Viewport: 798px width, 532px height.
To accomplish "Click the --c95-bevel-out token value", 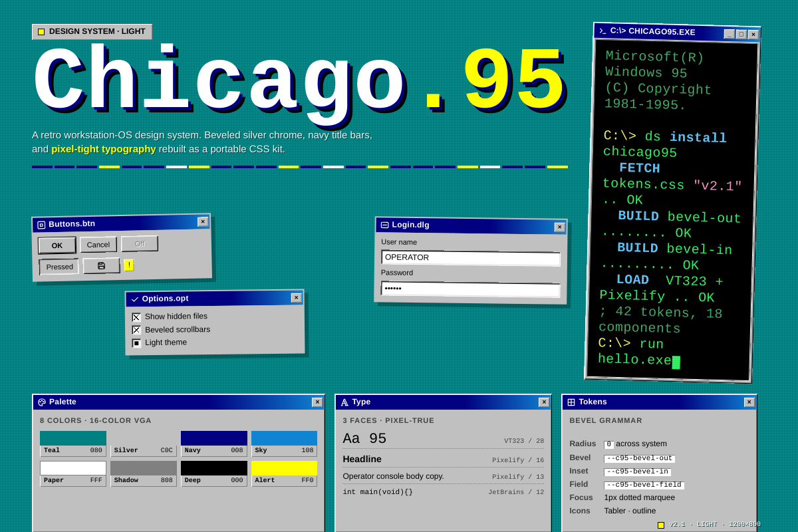I will (x=639, y=458).
